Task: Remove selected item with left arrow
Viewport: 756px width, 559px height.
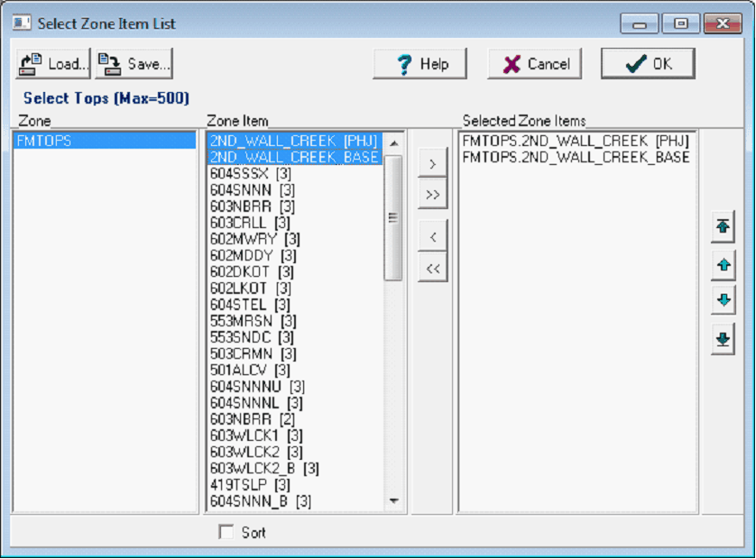Action: (433, 237)
